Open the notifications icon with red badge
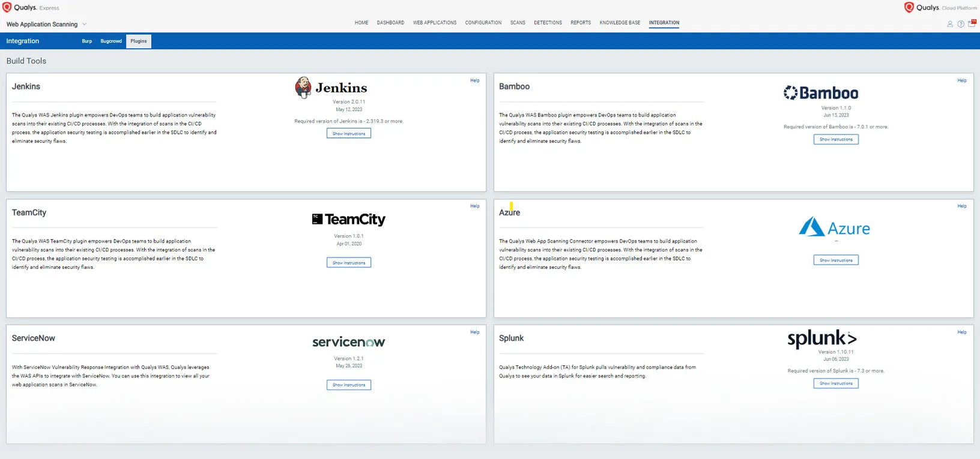The image size is (980, 459). click(972, 23)
